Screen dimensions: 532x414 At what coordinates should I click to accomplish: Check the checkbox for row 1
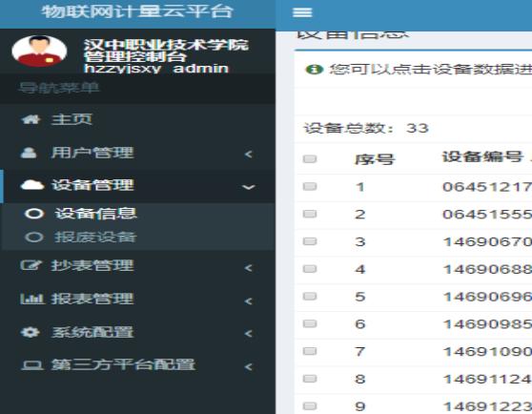[310, 186]
